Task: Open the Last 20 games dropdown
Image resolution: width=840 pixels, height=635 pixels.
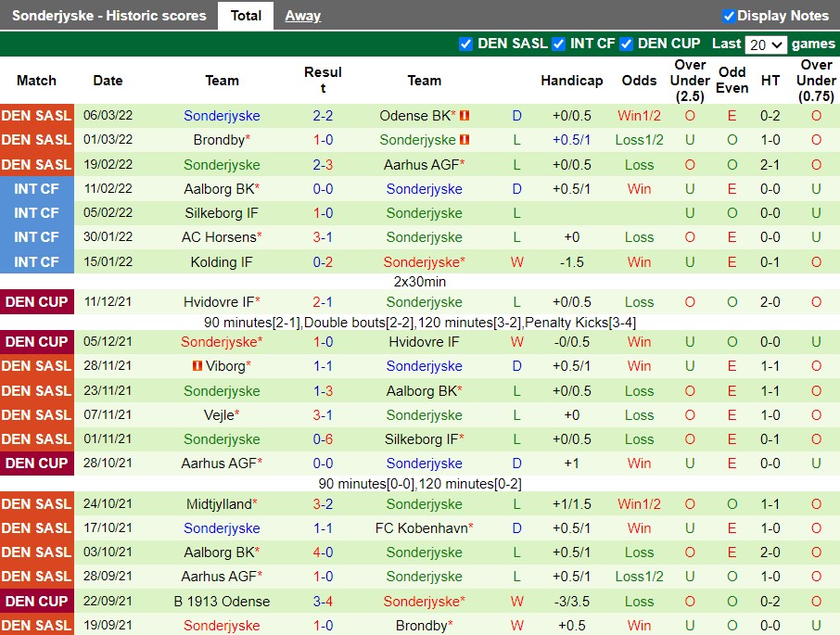Action: click(766, 44)
